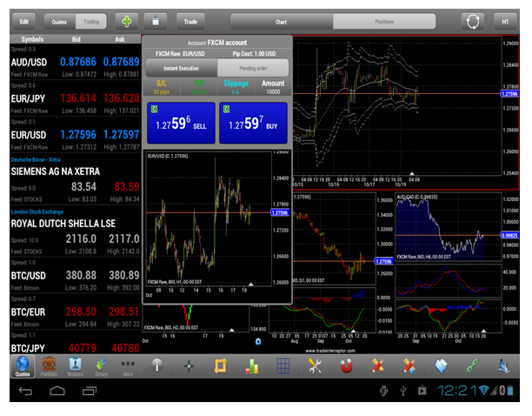Select the AUD/USD quote row
The width and height of the screenshot is (532, 416).
76,62
